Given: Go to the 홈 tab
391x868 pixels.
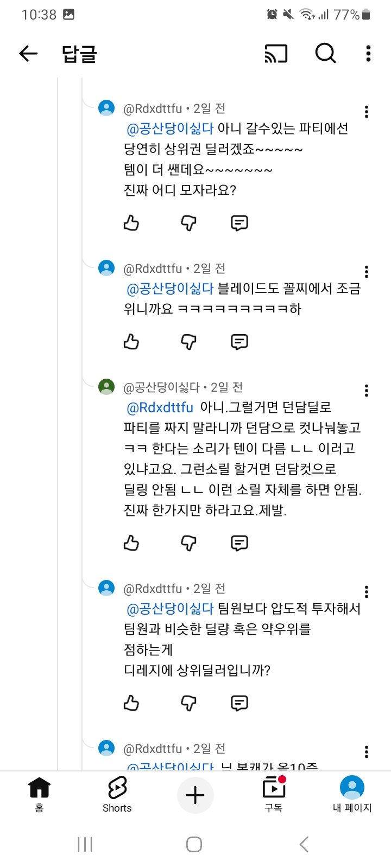Looking at the screenshot, I should [39, 795].
